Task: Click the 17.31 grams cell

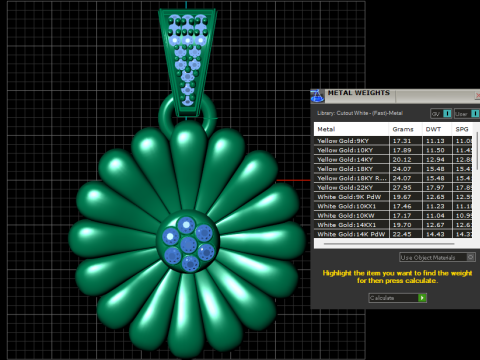Action: [x=406, y=141]
